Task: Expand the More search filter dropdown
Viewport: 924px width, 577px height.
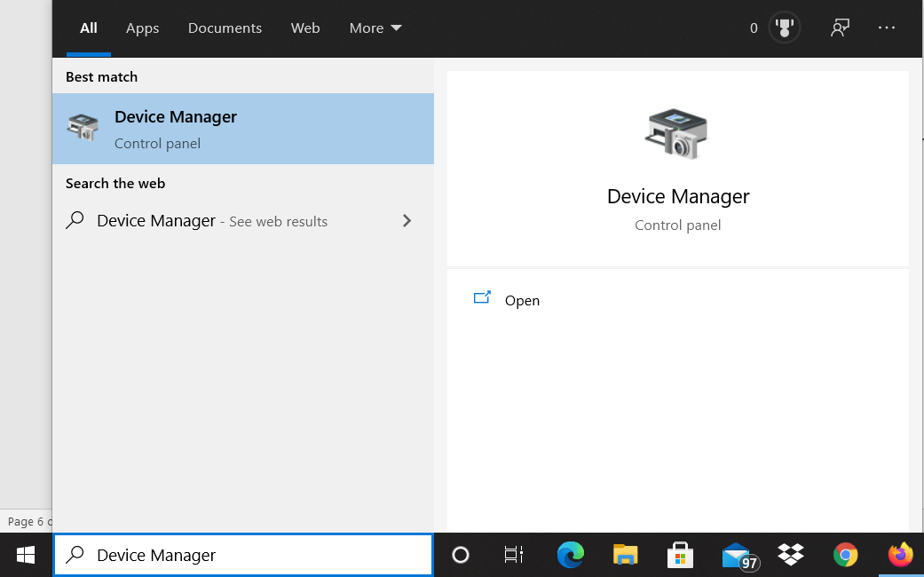Action: [x=375, y=28]
